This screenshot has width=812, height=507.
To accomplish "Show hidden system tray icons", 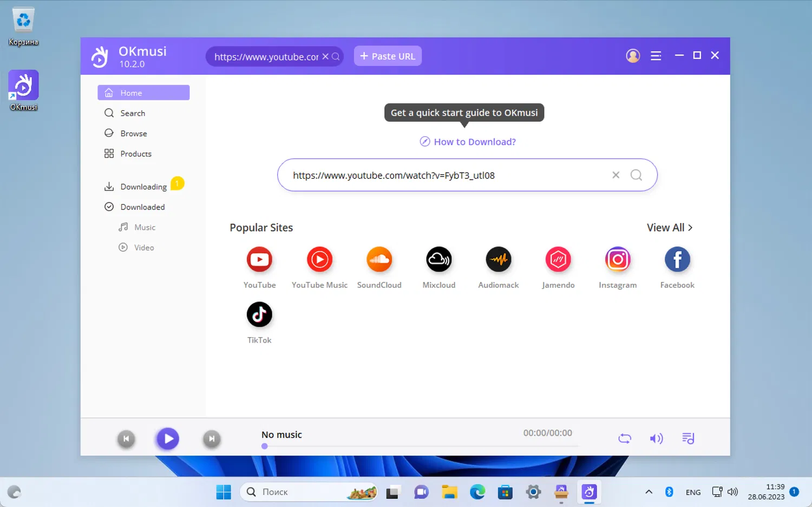I will click(x=649, y=492).
